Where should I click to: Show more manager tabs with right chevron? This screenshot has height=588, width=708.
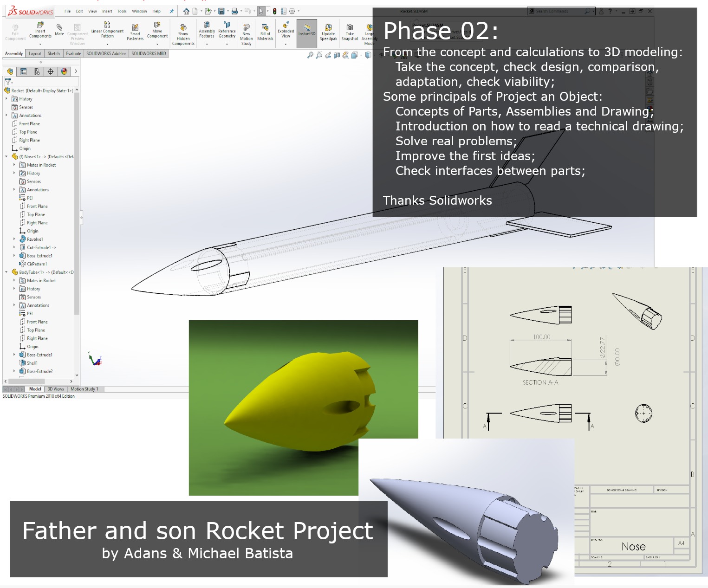(x=76, y=71)
